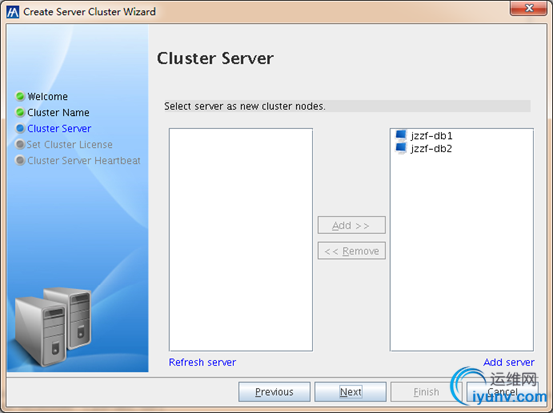Click the grey Cluster Server Heartbeat step indicator
Screen dimensions: 553x413
tap(20, 160)
